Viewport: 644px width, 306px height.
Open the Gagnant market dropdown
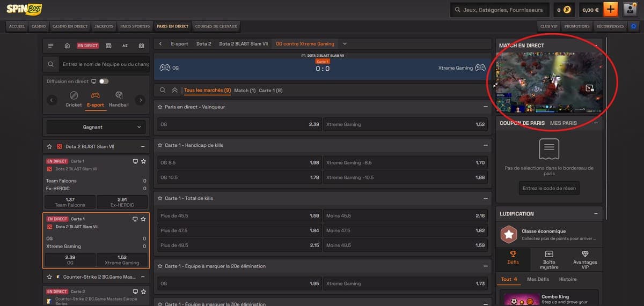(x=96, y=127)
